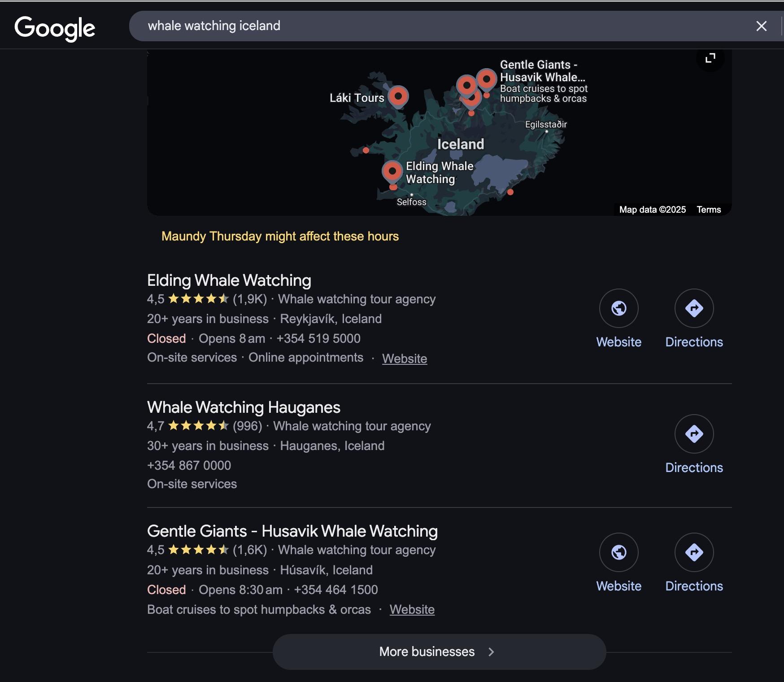The height and width of the screenshot is (682, 784).
Task: Click Hauganes phone number +354 867 0000
Action: 189,465
